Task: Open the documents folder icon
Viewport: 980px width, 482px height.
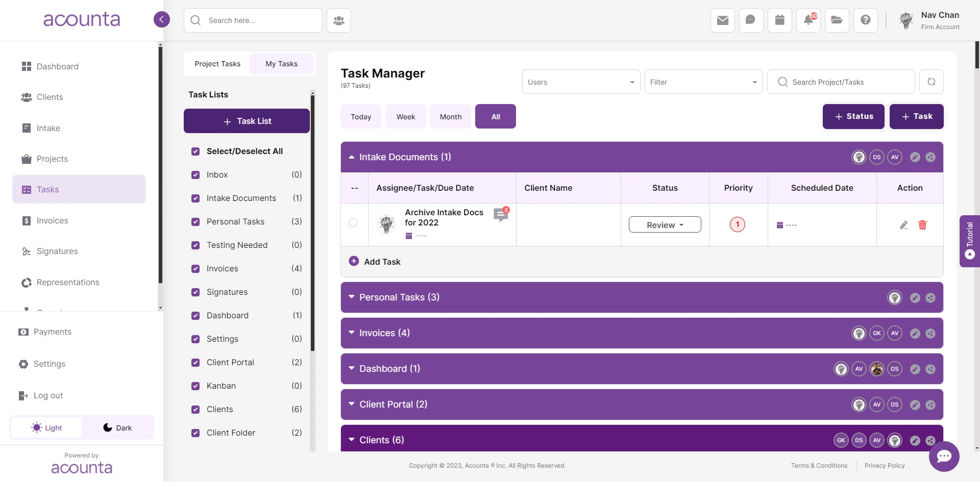Action: tap(837, 20)
